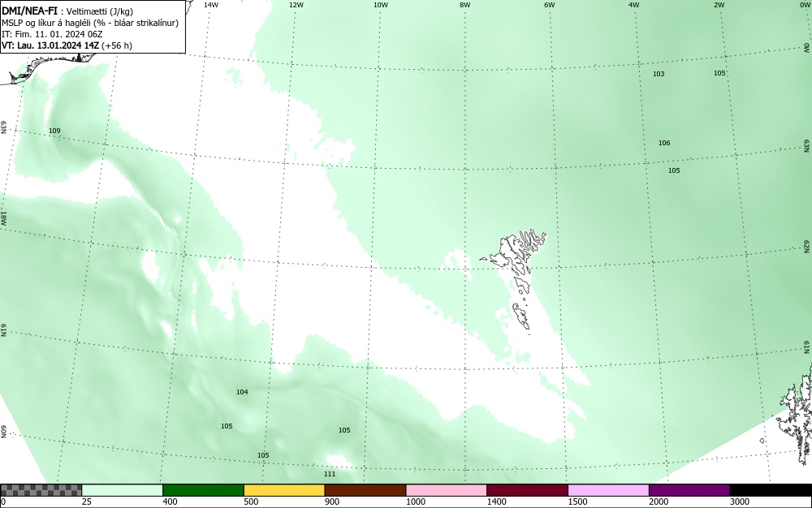Viewport: 812px width, 508px height.
Task: Click the legend tick label 2000
Action: [659, 502]
